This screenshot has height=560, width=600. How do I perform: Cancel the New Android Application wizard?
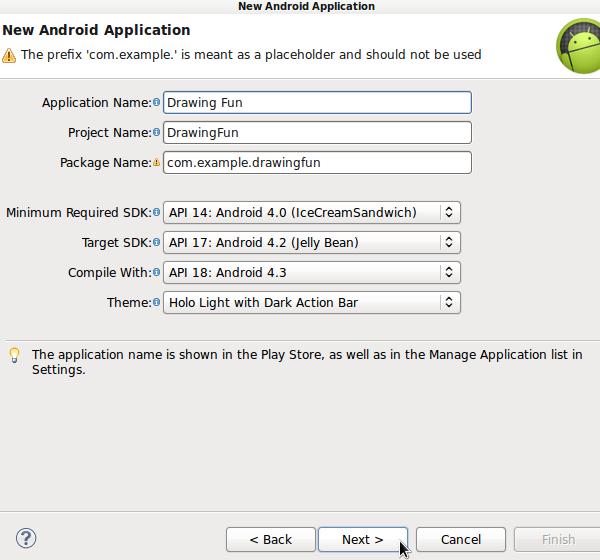(x=461, y=539)
